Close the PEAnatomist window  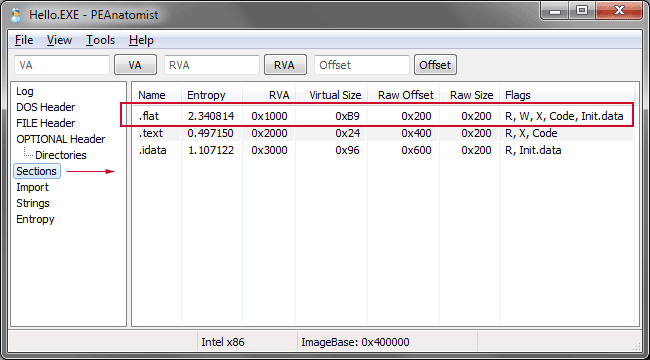pos(619,11)
